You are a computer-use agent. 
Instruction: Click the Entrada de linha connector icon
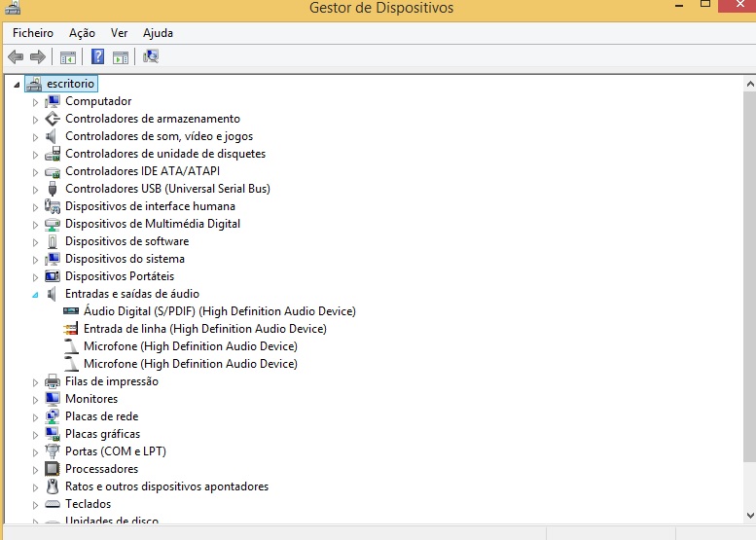tap(70, 329)
